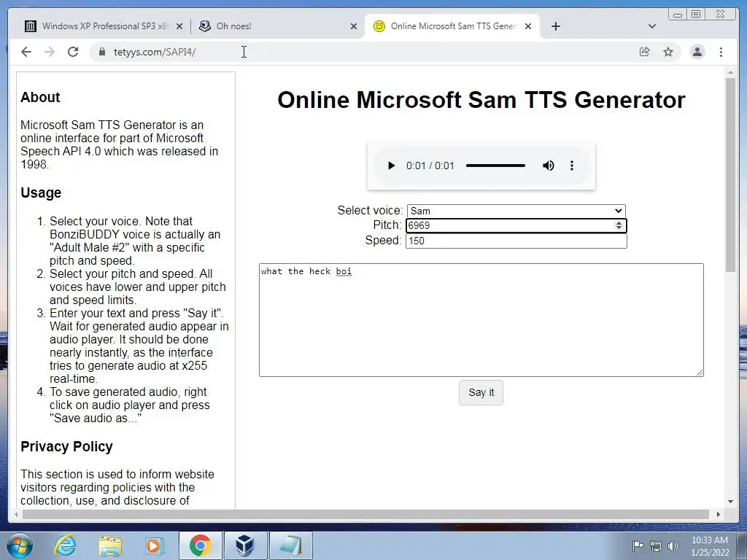The image size is (747, 560).
Task: Click the network icon in the tray
Action: (656, 546)
